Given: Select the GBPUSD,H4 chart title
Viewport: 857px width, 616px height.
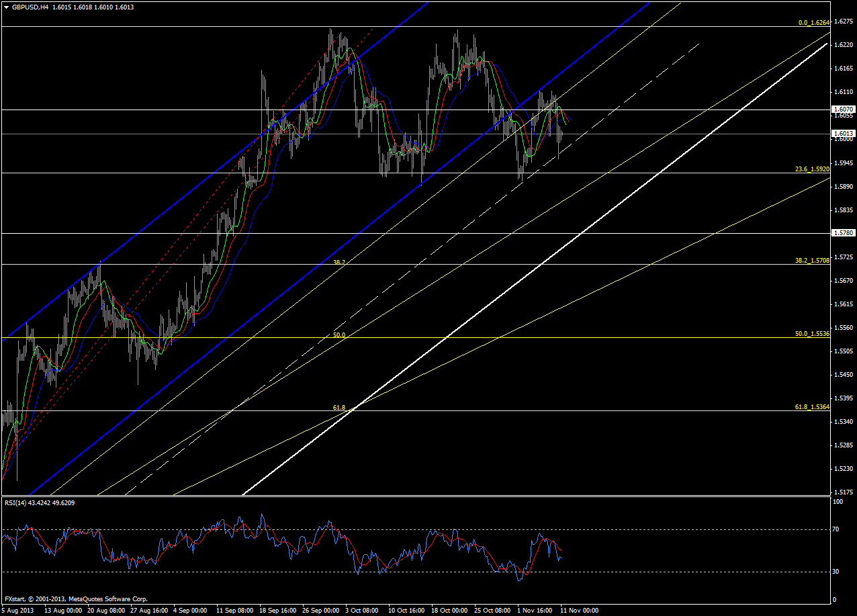Looking at the screenshot, I should [x=29, y=7].
